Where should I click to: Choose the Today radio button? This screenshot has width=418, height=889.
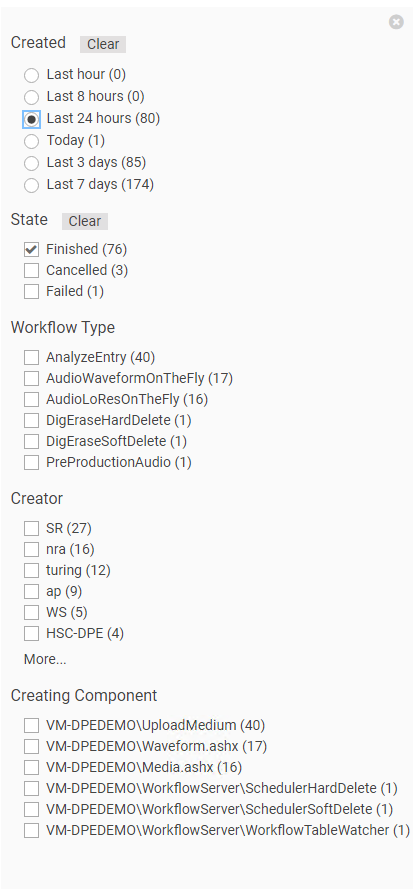point(32,141)
